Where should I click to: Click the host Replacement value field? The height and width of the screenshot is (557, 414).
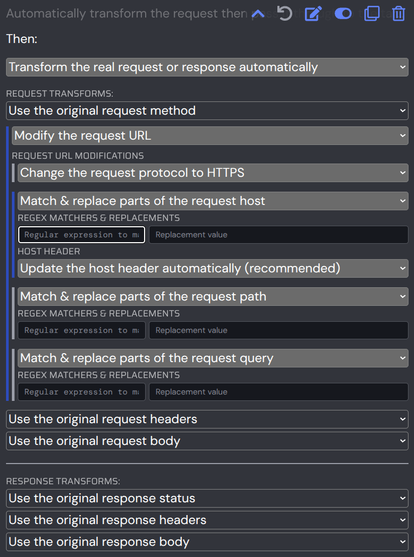point(279,235)
